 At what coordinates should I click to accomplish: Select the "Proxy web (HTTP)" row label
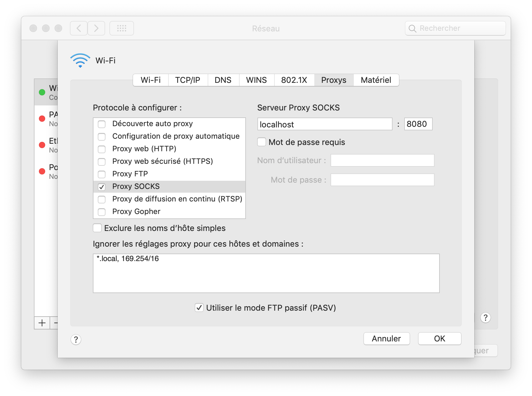pos(144,149)
